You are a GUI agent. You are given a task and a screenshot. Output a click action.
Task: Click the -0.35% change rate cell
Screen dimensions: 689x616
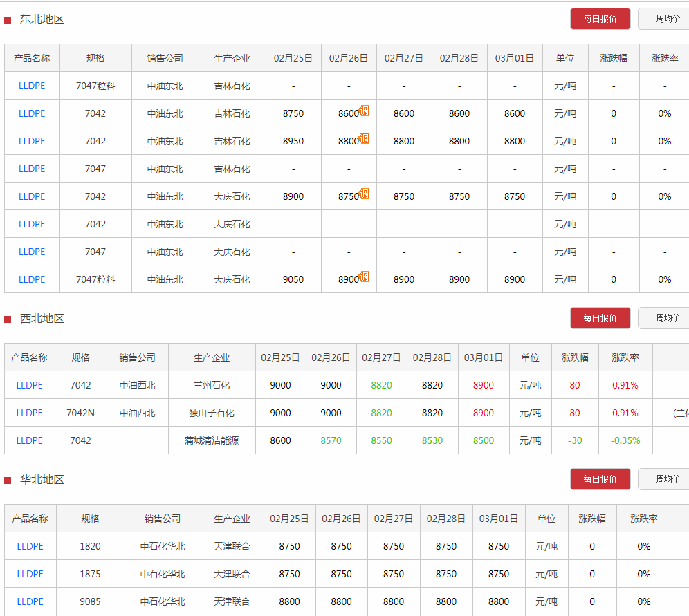(x=625, y=441)
